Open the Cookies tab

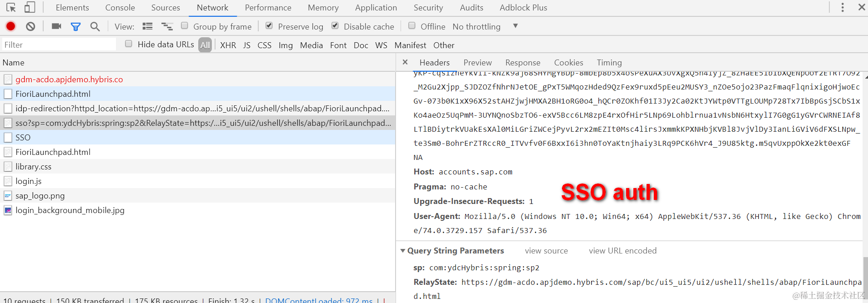click(x=568, y=63)
